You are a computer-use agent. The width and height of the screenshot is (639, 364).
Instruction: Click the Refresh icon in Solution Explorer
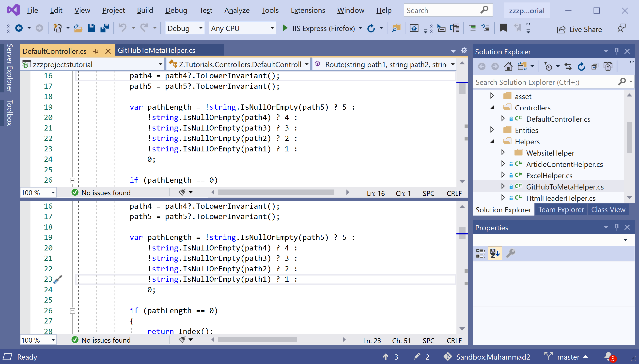pos(581,67)
